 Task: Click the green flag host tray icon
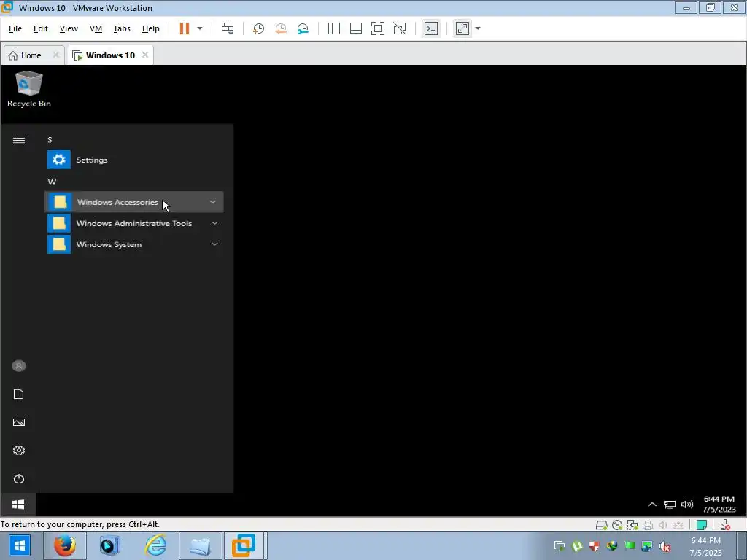tap(630, 546)
